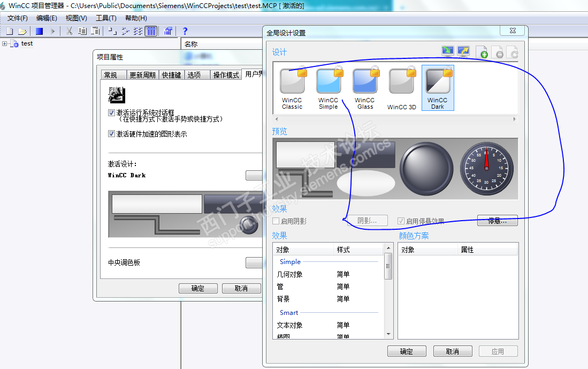Open the 视图(V) menu
This screenshot has width=588, height=369.
coord(76,18)
